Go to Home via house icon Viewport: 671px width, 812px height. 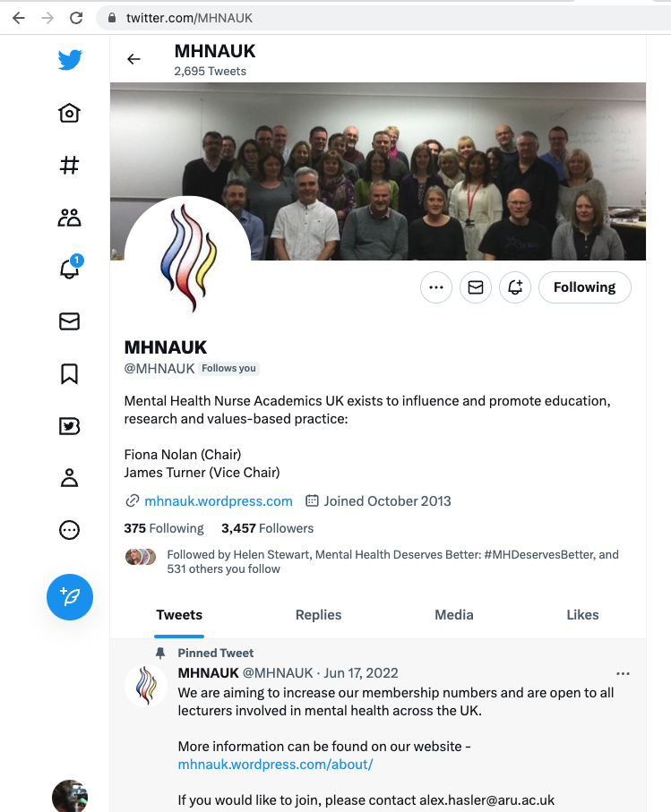(70, 113)
